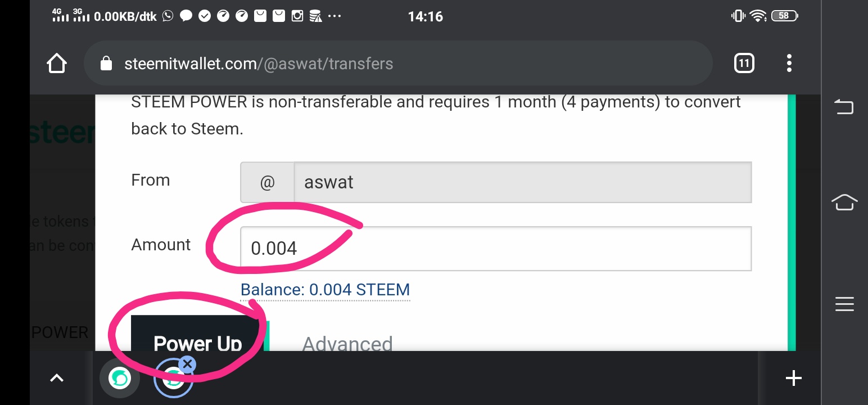Switch to the first Steemit tab thumbnail
The image size is (868, 405).
tap(119, 378)
